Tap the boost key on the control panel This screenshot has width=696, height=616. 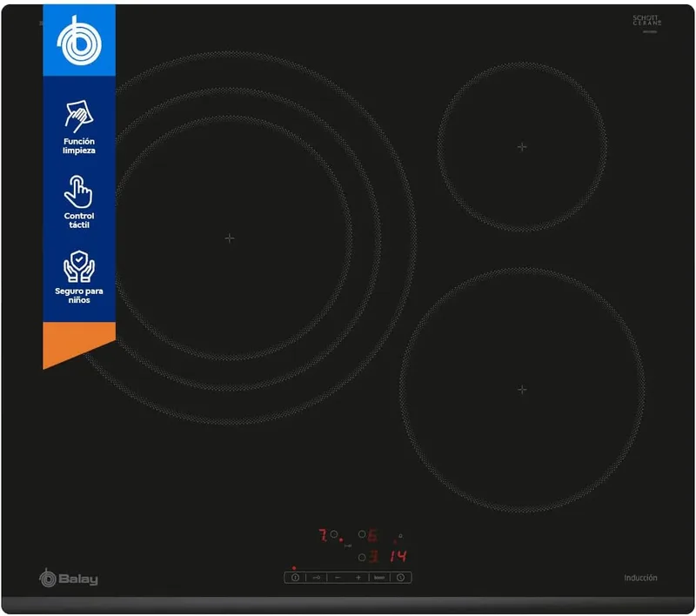tap(379, 578)
